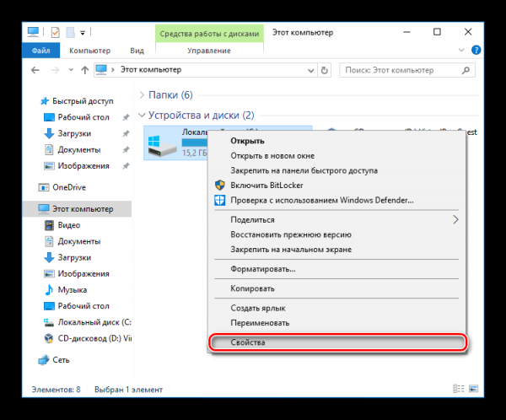Choose 'Проверка с использованием Windows Defender...'
Screen dimensions: 506x420
pos(336,200)
